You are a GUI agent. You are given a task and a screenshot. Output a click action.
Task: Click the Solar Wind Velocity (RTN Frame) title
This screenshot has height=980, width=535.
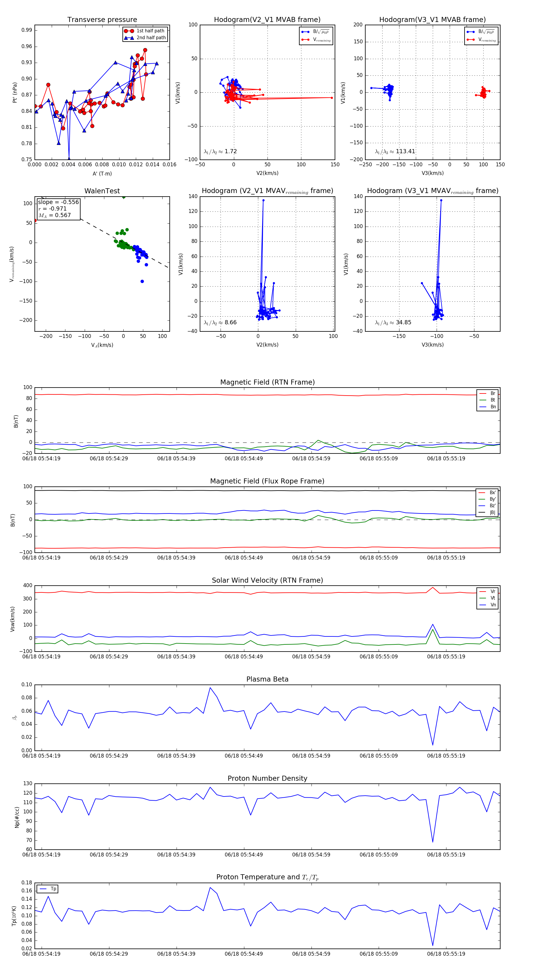267,580
